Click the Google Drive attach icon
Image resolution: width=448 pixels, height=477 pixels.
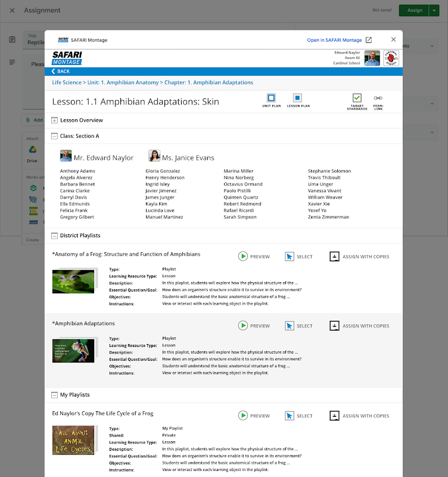click(x=33, y=150)
